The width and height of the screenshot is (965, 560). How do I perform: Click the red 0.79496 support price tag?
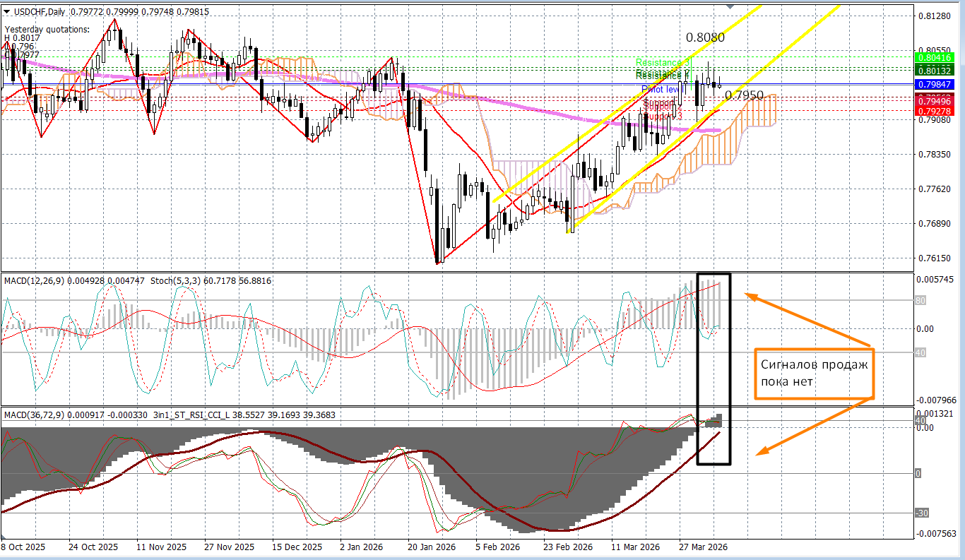(x=936, y=101)
